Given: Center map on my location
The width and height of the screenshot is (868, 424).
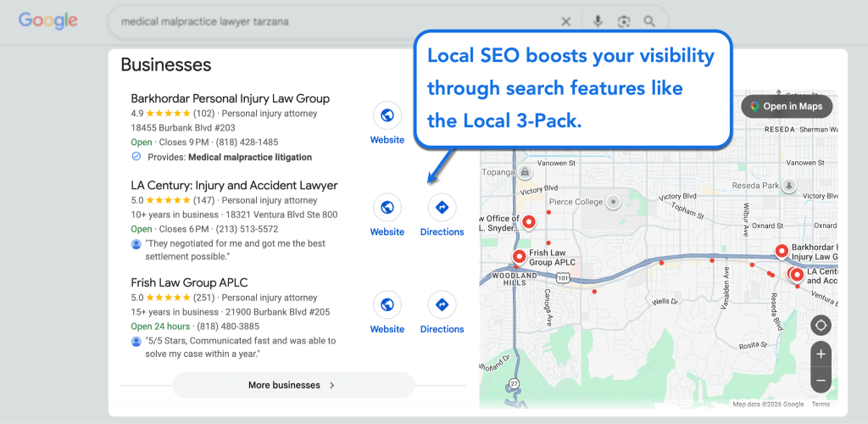Looking at the screenshot, I should coord(821,326).
